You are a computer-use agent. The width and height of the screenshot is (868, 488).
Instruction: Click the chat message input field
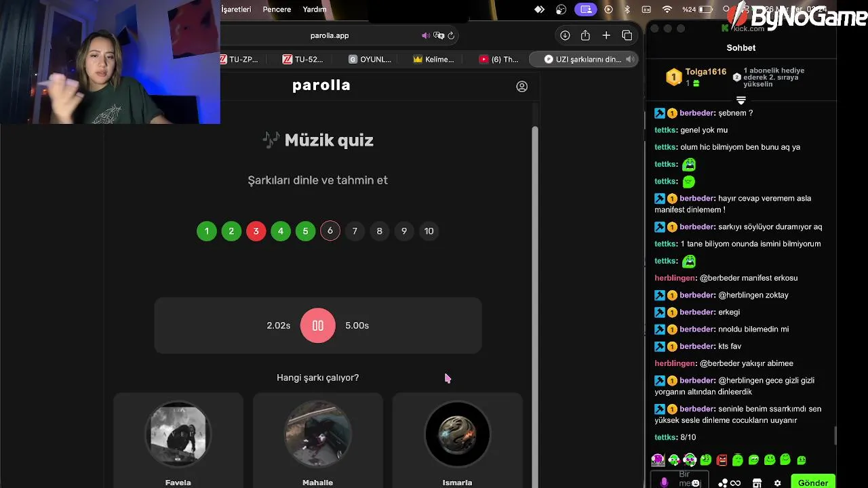(x=680, y=480)
